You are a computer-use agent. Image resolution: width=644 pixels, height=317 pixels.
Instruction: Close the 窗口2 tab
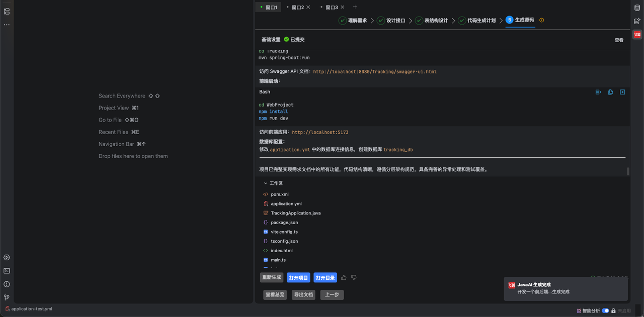[x=308, y=7]
